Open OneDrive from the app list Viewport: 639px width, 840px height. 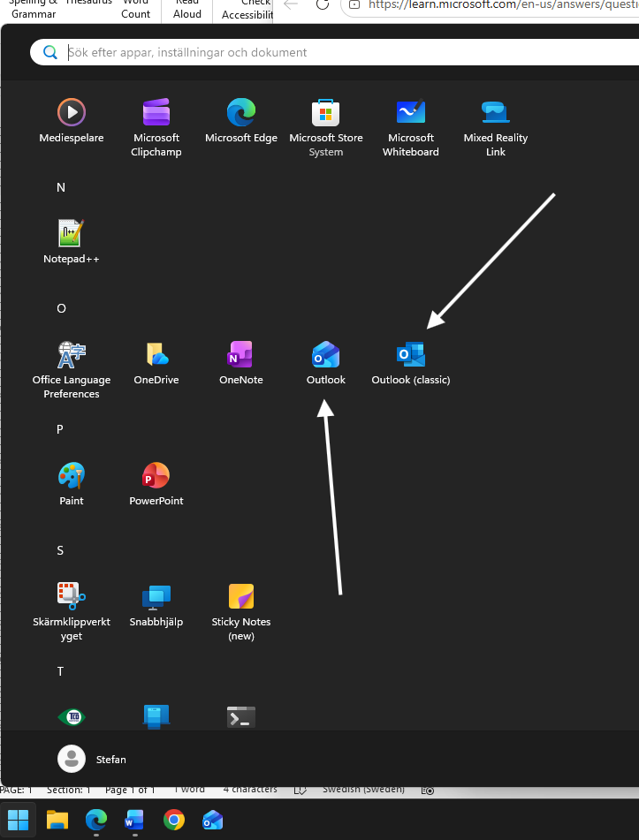click(x=156, y=363)
